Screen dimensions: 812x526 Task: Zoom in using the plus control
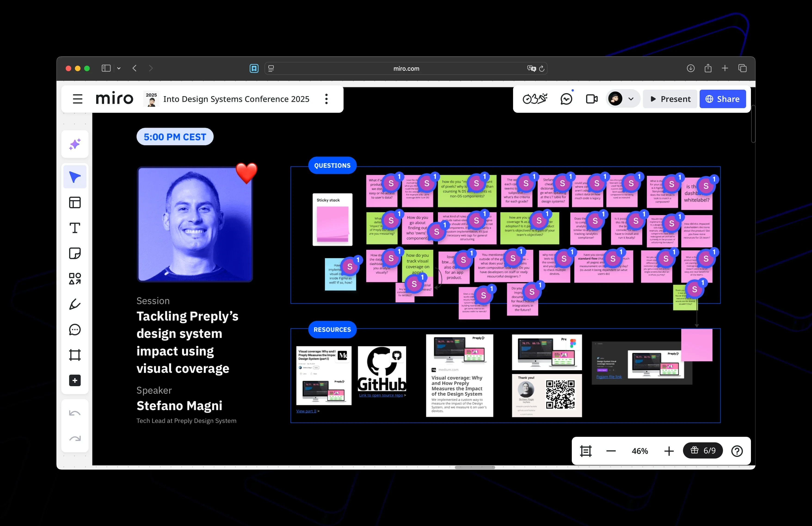pyautogui.click(x=668, y=451)
